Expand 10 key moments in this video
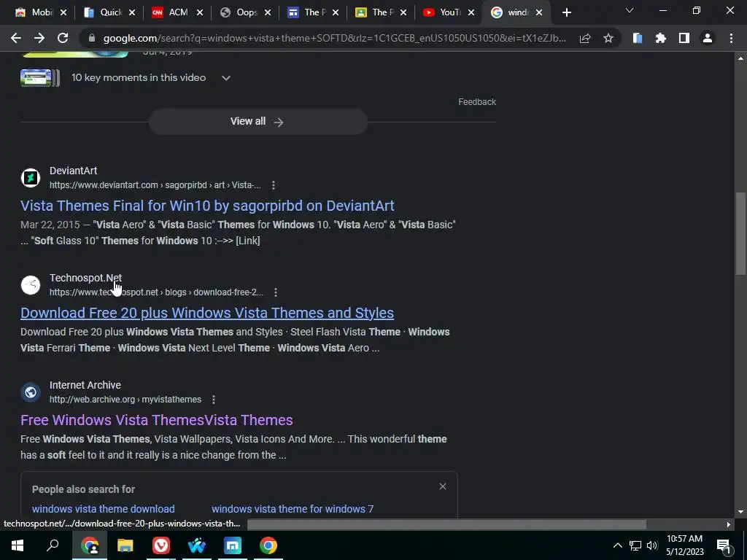The image size is (747, 560). pyautogui.click(x=226, y=78)
